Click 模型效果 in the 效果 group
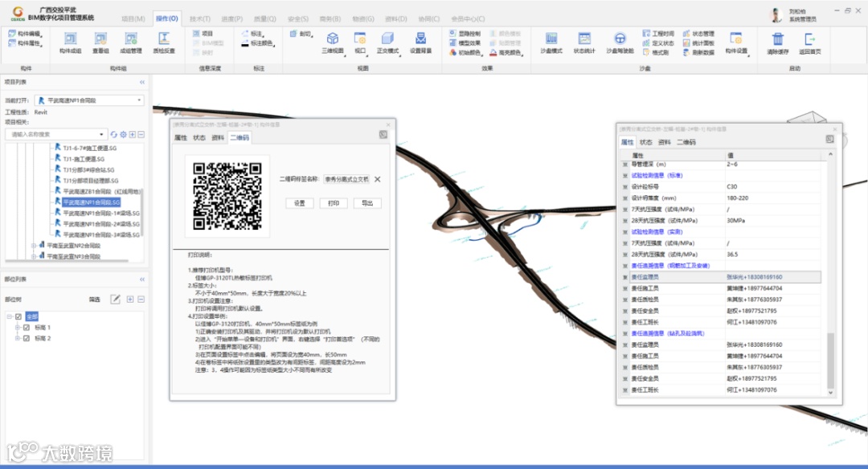 tap(465, 43)
